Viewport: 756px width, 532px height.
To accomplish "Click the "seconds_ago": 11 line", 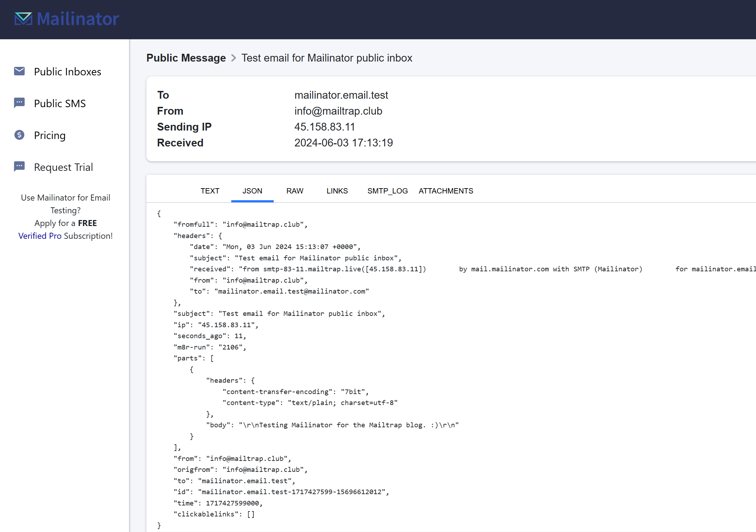I will pos(210,336).
